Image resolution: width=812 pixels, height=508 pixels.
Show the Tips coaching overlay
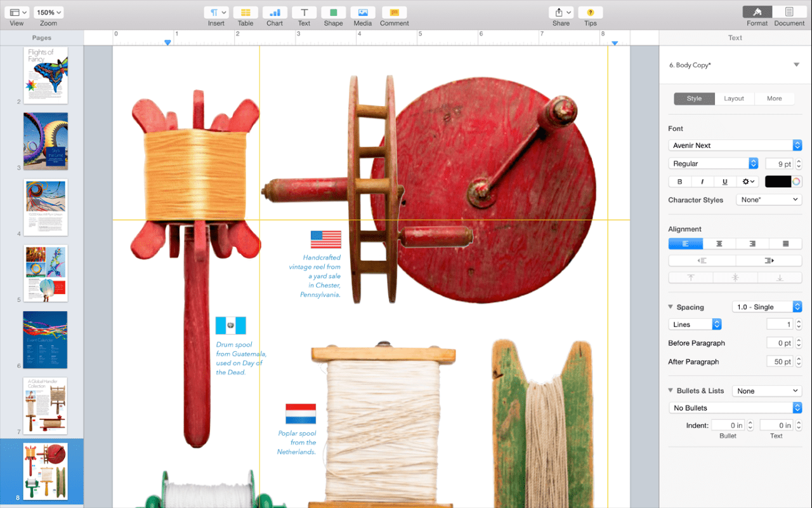(x=590, y=13)
